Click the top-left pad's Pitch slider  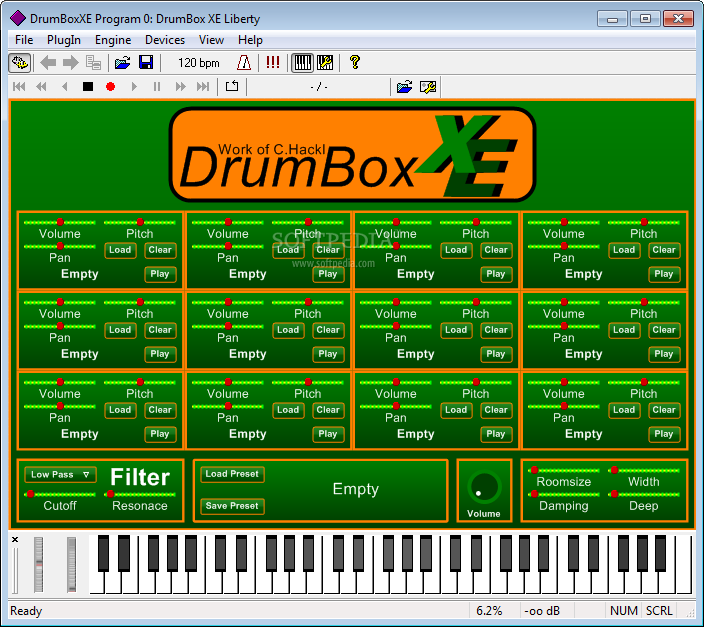tap(140, 222)
